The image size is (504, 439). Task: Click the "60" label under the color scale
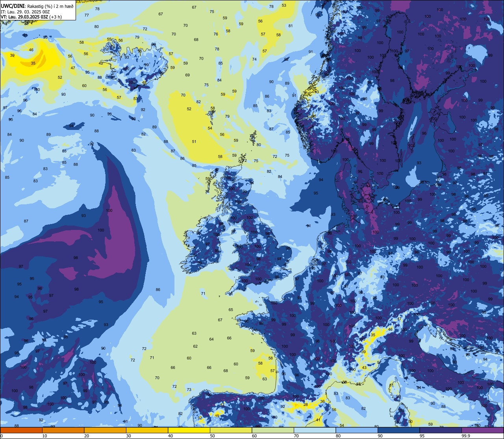(254, 436)
